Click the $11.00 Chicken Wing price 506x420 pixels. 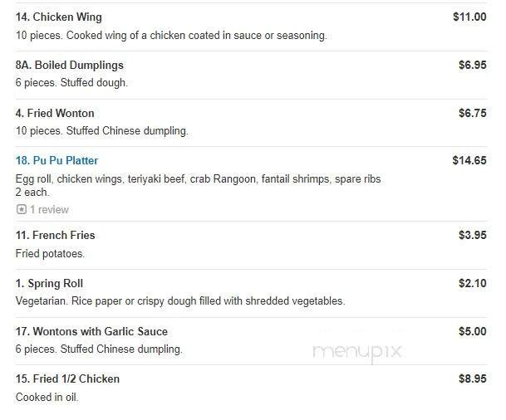469,17
